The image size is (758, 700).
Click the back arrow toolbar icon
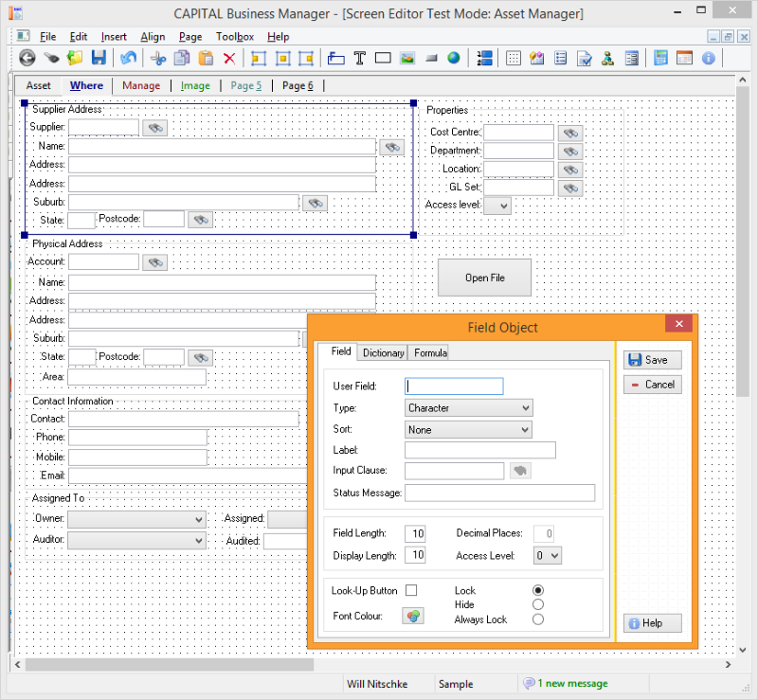[27, 58]
